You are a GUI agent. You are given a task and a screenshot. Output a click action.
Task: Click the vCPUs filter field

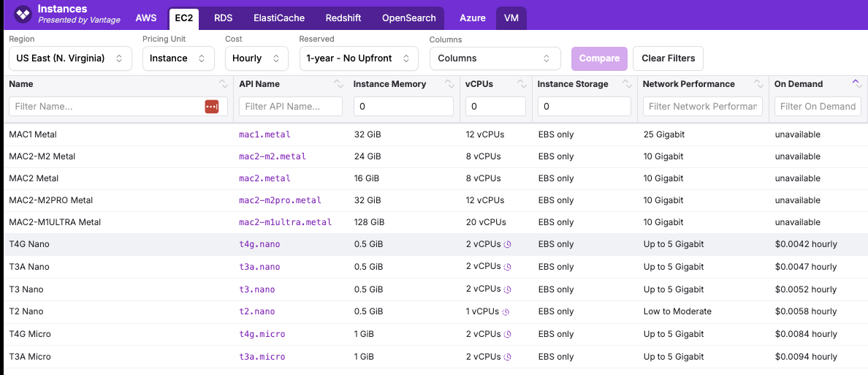point(495,106)
